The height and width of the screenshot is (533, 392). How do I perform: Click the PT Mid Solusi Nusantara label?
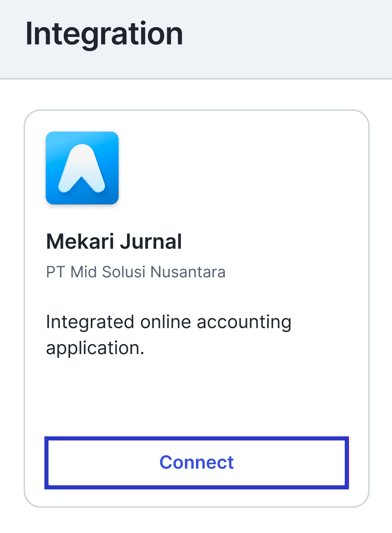(x=136, y=272)
